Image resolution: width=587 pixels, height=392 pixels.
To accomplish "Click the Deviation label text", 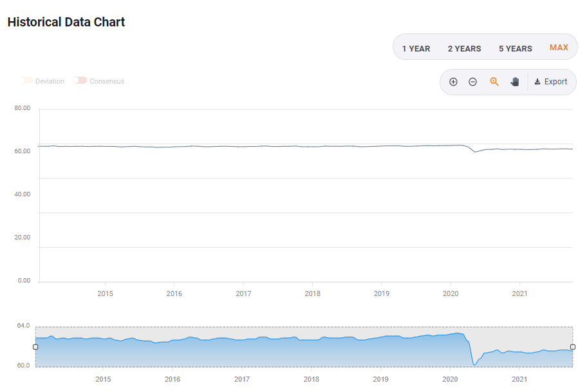I will point(50,81).
